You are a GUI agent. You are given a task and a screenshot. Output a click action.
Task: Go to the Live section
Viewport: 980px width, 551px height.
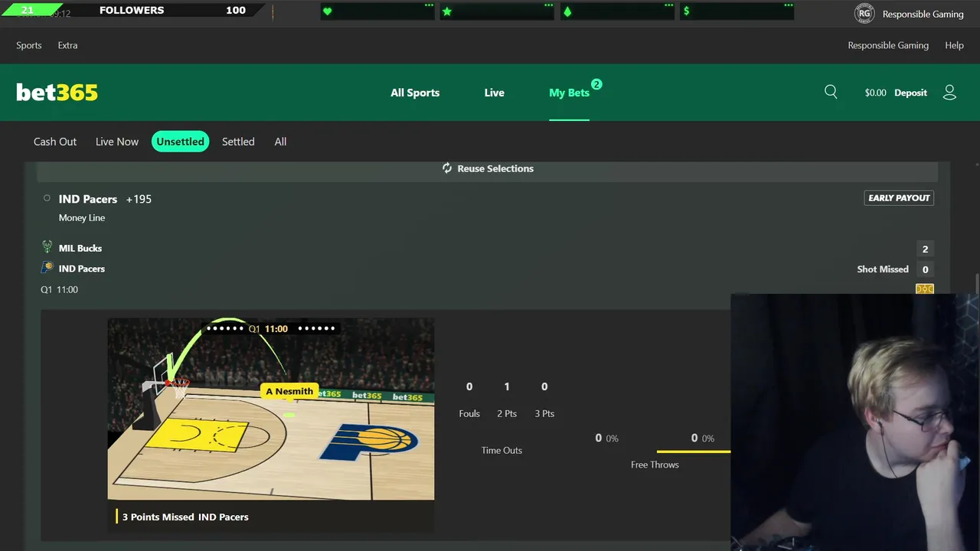click(x=494, y=93)
